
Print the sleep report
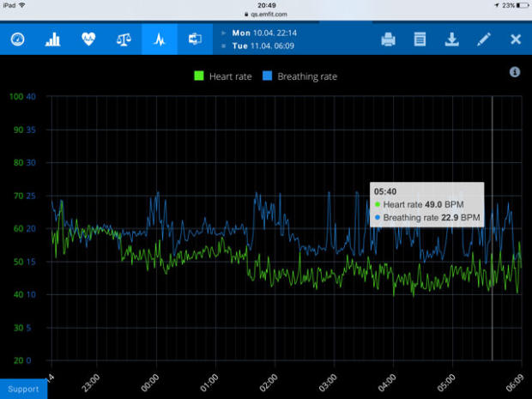click(x=388, y=39)
